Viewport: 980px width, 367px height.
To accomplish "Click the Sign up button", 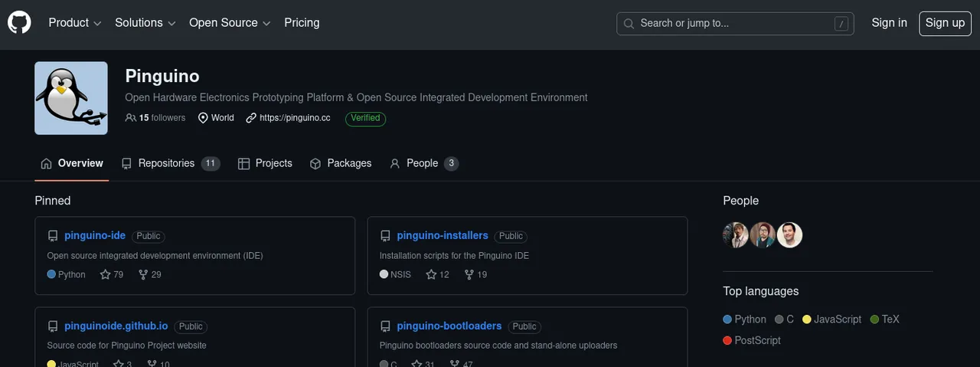I will point(945,23).
